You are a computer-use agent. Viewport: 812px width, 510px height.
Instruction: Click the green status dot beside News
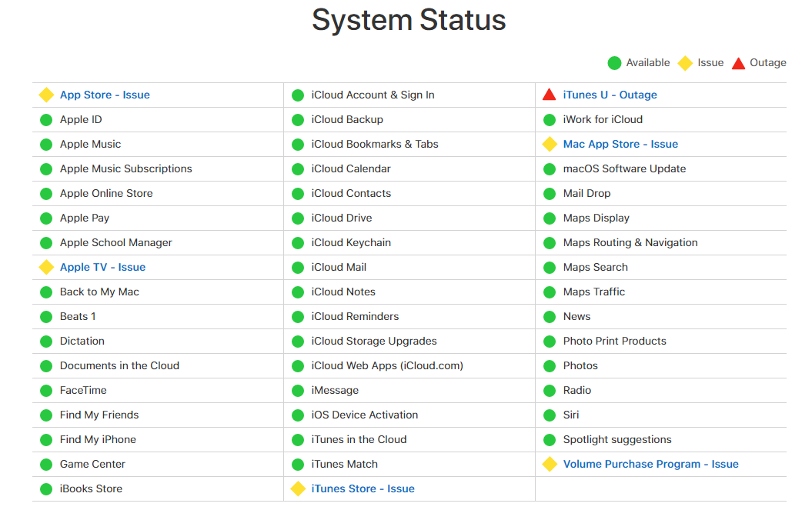(x=550, y=317)
